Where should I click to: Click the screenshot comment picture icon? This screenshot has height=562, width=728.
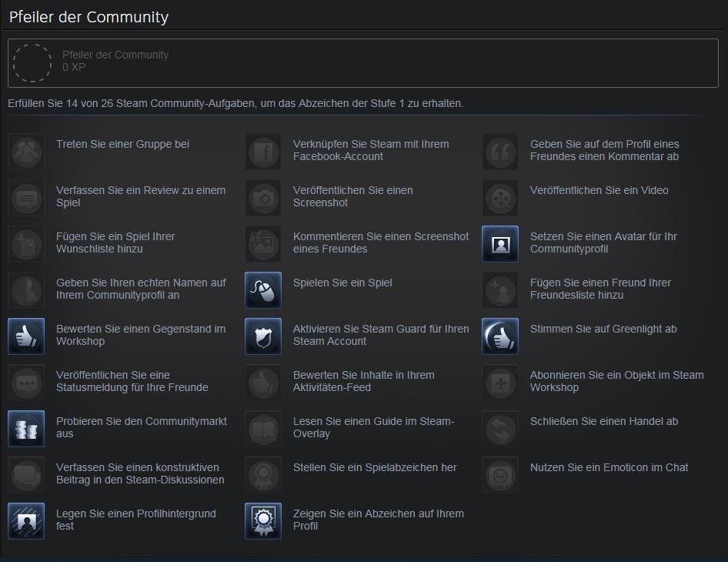[x=263, y=244]
